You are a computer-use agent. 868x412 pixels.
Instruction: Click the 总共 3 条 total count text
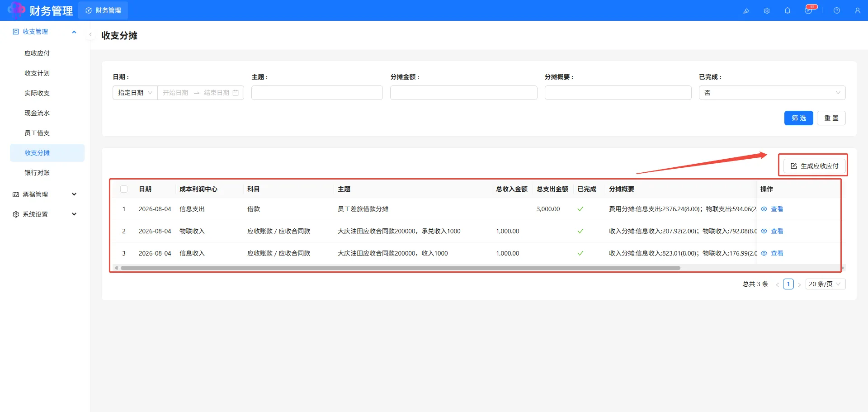click(755, 284)
